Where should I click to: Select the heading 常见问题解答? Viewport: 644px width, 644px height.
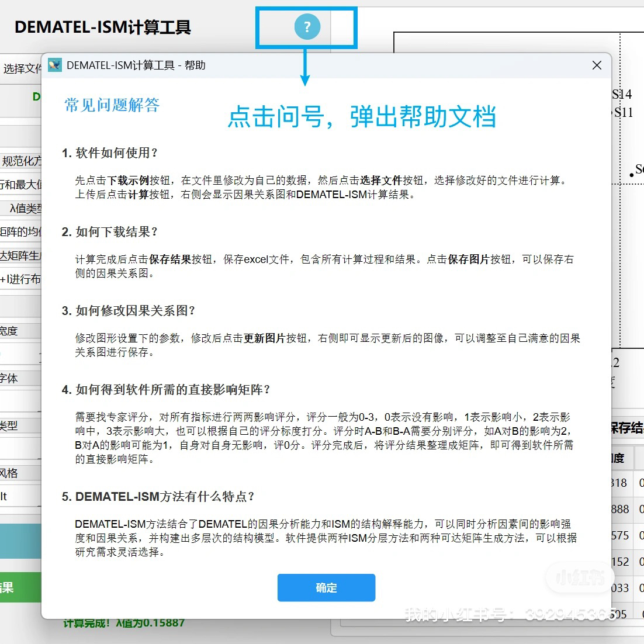(112, 105)
